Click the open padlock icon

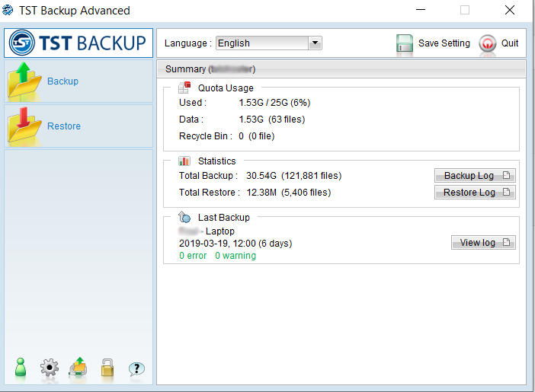[x=107, y=368]
